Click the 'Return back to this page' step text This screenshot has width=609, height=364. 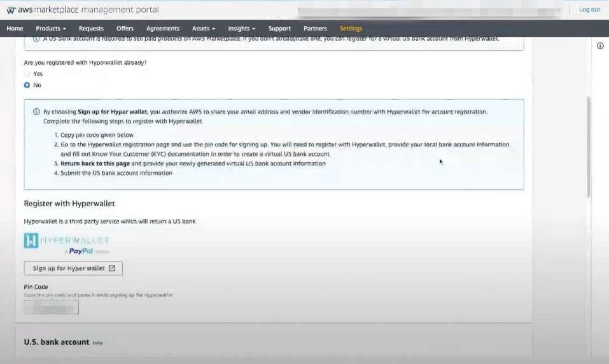click(x=95, y=164)
